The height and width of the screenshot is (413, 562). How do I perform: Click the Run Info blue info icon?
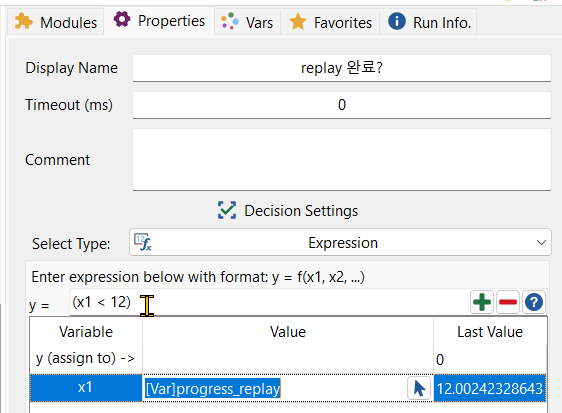[x=397, y=21]
